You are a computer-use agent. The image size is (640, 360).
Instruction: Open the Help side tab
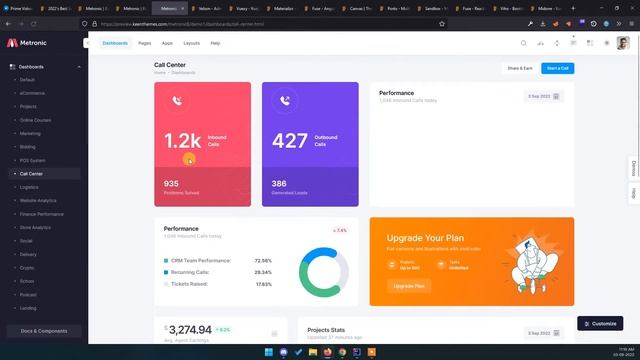[x=633, y=193]
